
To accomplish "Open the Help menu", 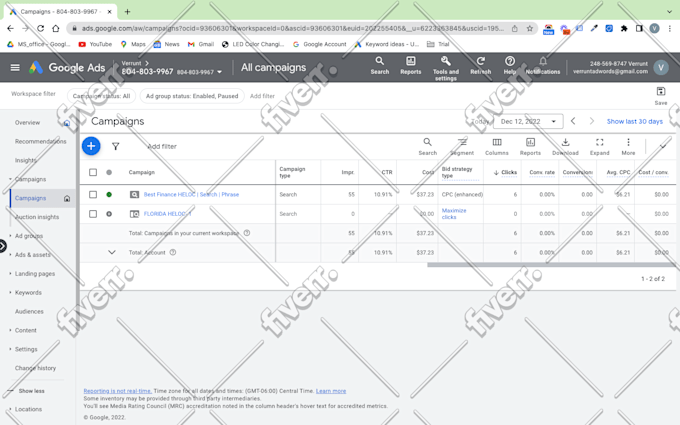I will coord(510,66).
